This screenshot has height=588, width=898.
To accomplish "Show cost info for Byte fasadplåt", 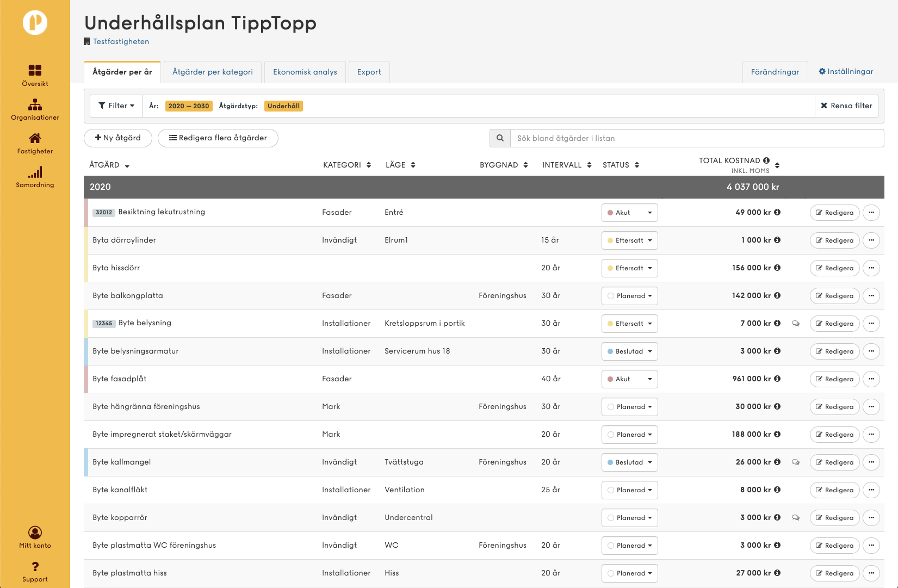I will [777, 379].
